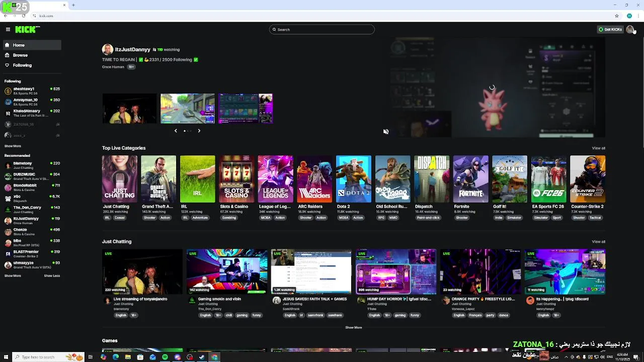Select the GTA driving carousel thumbnail
The width and height of the screenshot is (644, 362).
click(187, 109)
